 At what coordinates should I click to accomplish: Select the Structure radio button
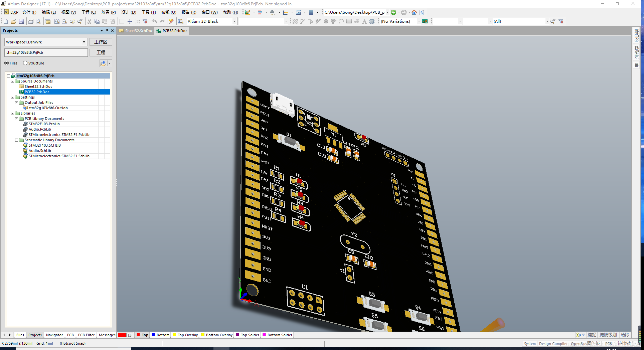(x=25, y=63)
